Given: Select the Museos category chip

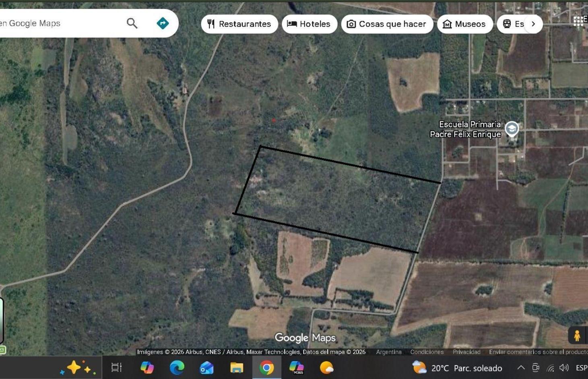Looking at the screenshot, I should click(x=465, y=24).
